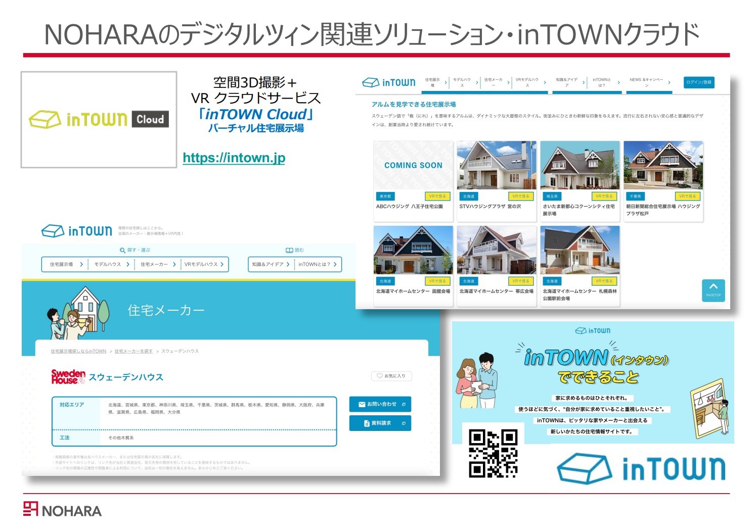Click the heading アルムを見学できる住宅展示場
Viewport: 756px width, 532px height.
[414, 105]
